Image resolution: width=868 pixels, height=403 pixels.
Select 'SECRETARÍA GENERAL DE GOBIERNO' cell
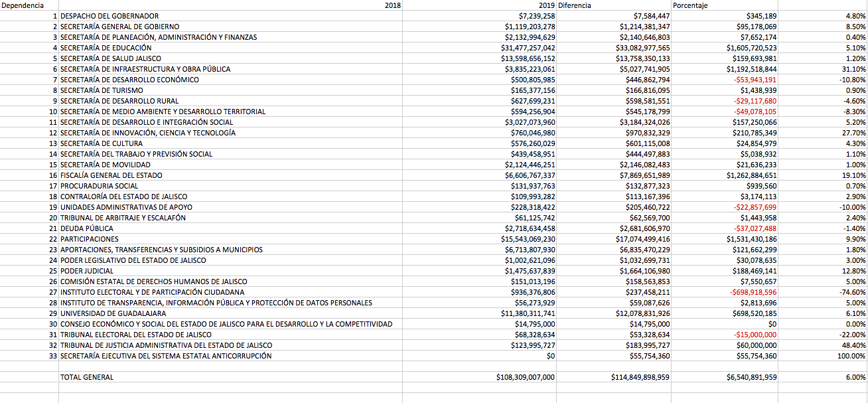[x=230, y=27]
